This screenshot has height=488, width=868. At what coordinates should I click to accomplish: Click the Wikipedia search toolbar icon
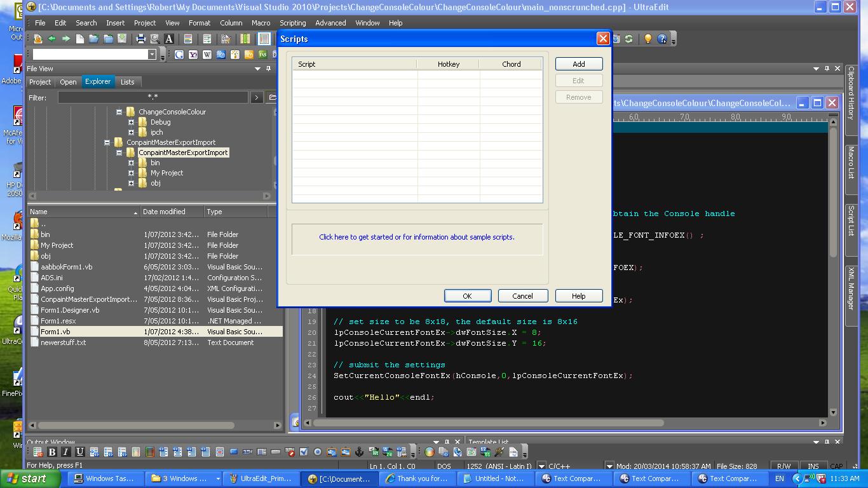point(207,55)
